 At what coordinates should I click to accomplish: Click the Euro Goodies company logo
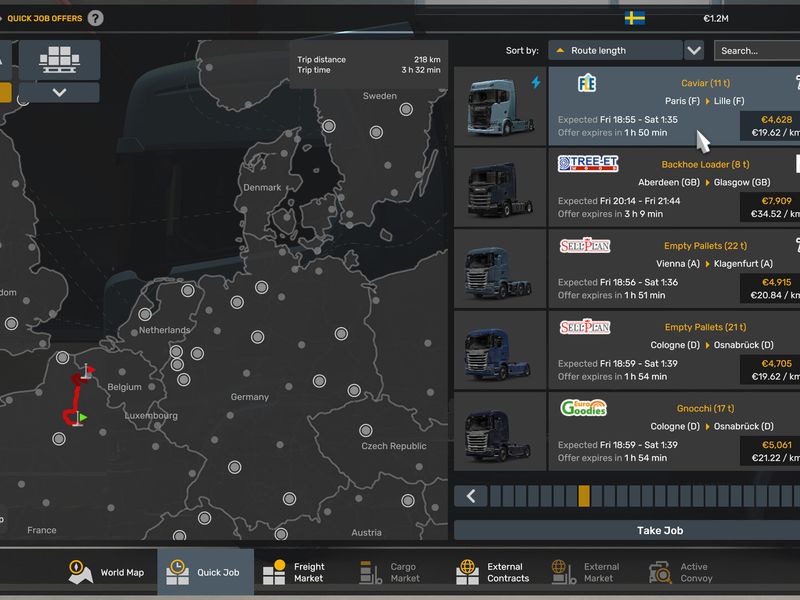coord(584,408)
